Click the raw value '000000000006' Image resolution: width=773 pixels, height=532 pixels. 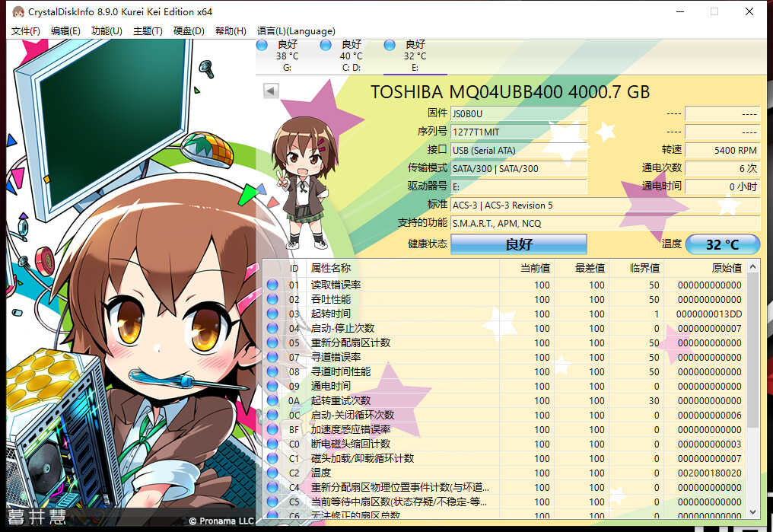click(709, 415)
